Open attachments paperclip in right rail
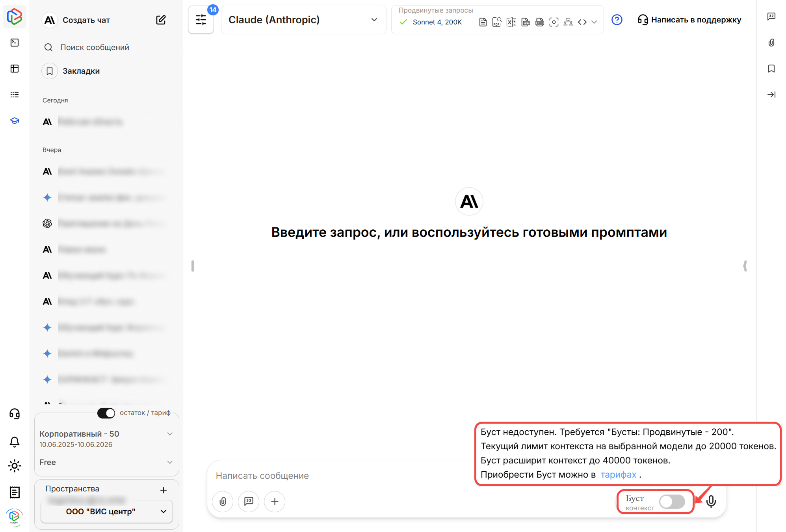786x532 pixels. (x=771, y=43)
